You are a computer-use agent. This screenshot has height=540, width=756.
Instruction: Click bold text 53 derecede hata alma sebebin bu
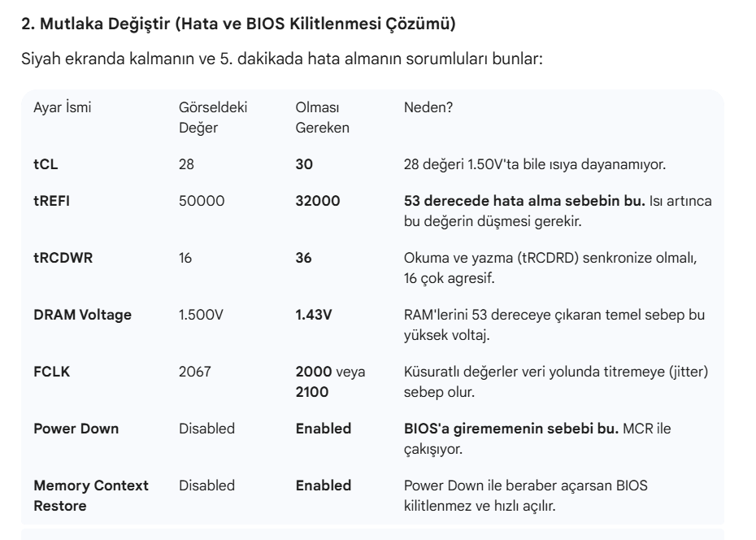coord(524,201)
